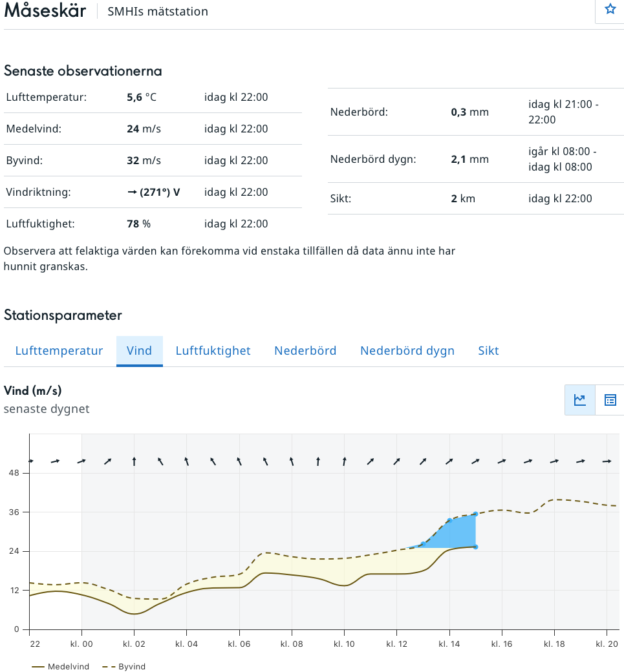This screenshot has height=672, width=624.
Task: Click wind direction arrow above kl. 02
Action: click(x=134, y=461)
